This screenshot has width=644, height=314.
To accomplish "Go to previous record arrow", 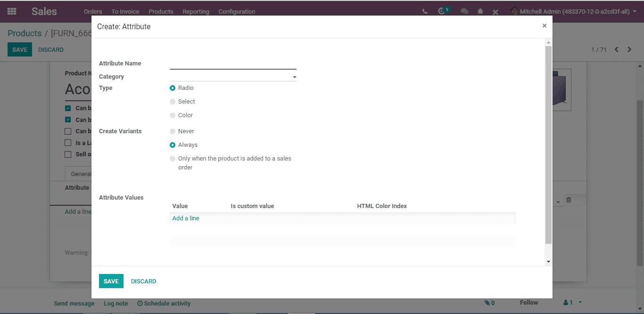I will click(x=616, y=49).
